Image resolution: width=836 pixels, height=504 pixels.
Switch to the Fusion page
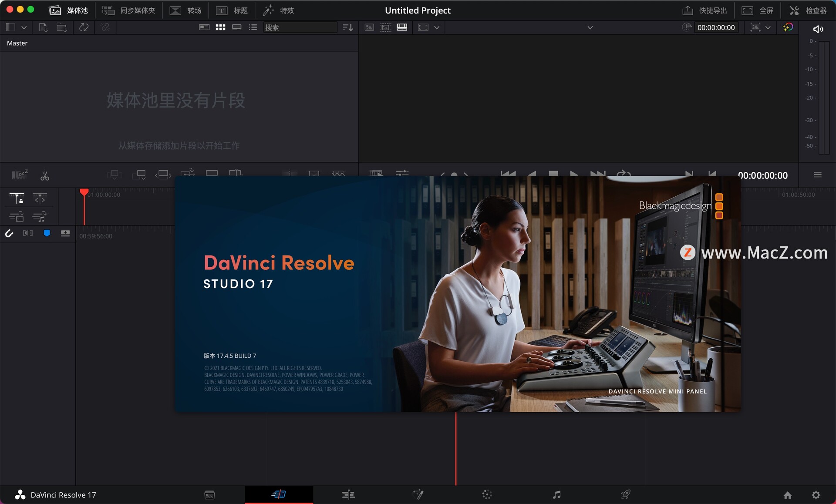pos(418,494)
